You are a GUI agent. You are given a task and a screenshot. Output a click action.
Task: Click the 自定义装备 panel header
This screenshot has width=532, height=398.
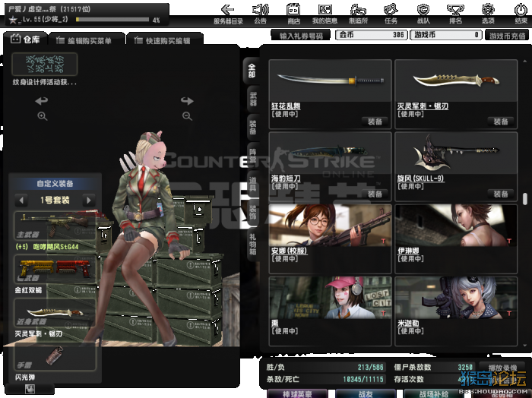(x=55, y=183)
